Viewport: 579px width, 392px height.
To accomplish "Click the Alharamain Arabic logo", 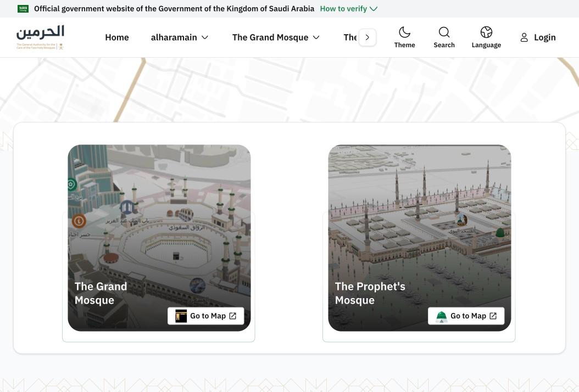I will point(40,37).
